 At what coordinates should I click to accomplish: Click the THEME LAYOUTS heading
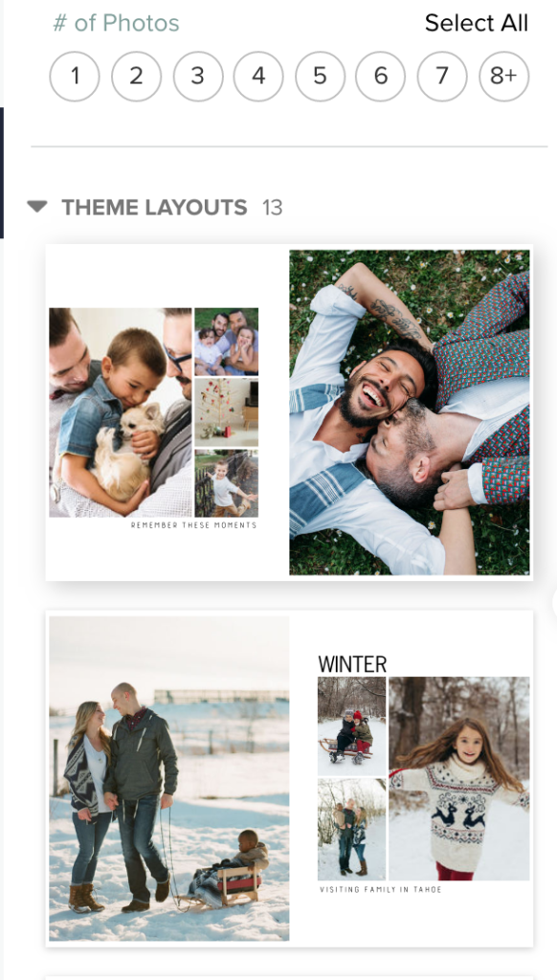click(x=154, y=207)
